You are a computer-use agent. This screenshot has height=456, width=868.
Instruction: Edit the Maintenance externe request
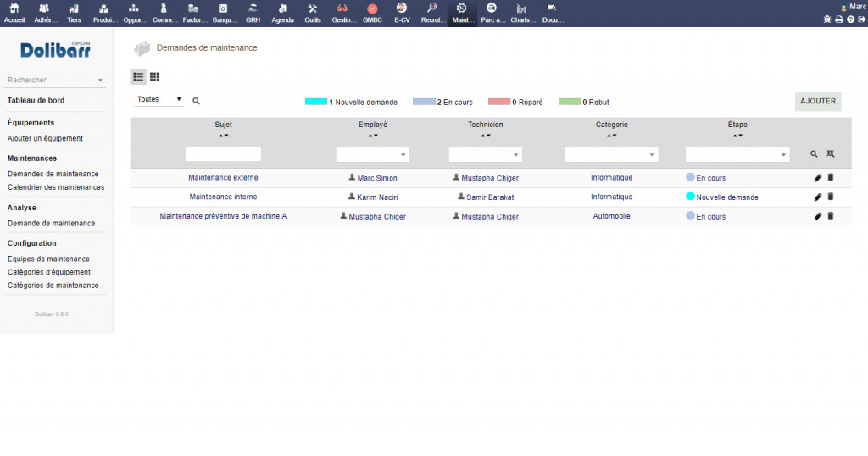coord(817,178)
